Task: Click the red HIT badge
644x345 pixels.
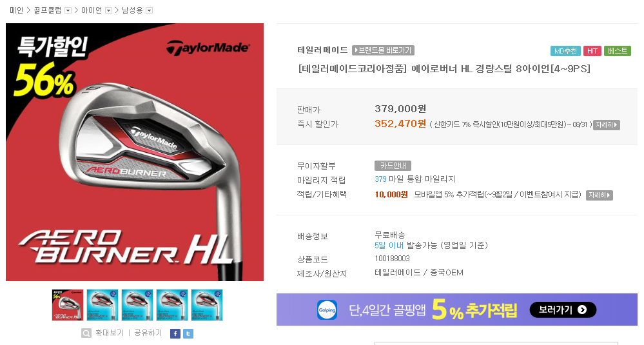Action: [x=592, y=51]
